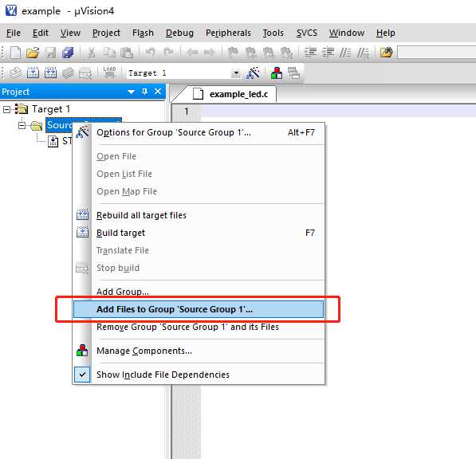This screenshot has height=459, width=476.
Task: Choose Manage Components... menu entry
Action: click(x=199, y=351)
